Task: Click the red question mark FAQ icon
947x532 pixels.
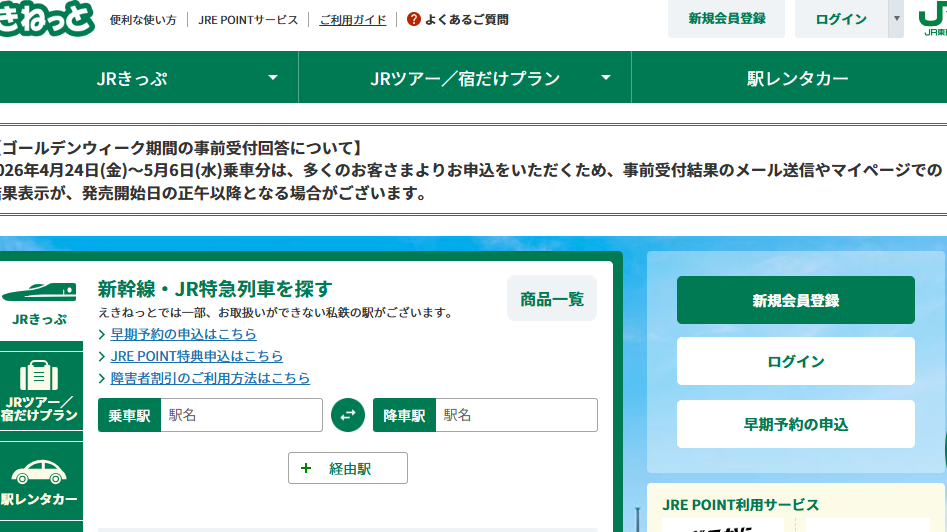Action: pyautogui.click(x=414, y=19)
